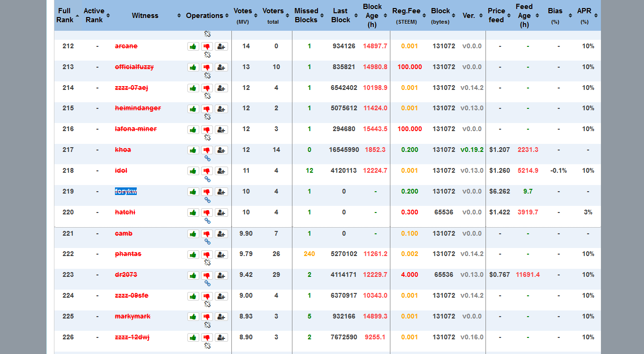
Task: Sort by Block Age (h) column header
Action: [x=375, y=15]
